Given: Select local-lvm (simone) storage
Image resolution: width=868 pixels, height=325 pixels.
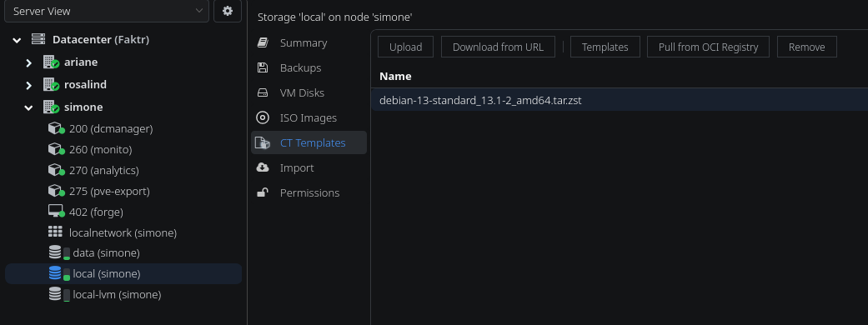Looking at the screenshot, I should [x=117, y=294].
